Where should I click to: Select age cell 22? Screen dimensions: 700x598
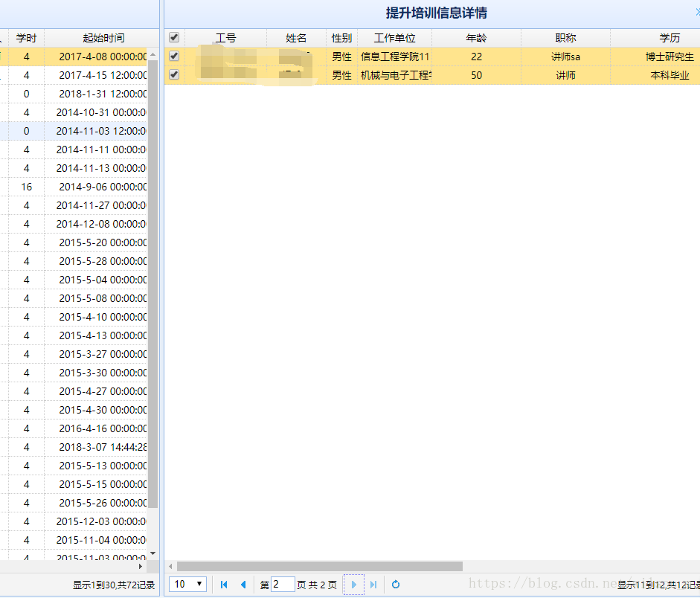476,57
